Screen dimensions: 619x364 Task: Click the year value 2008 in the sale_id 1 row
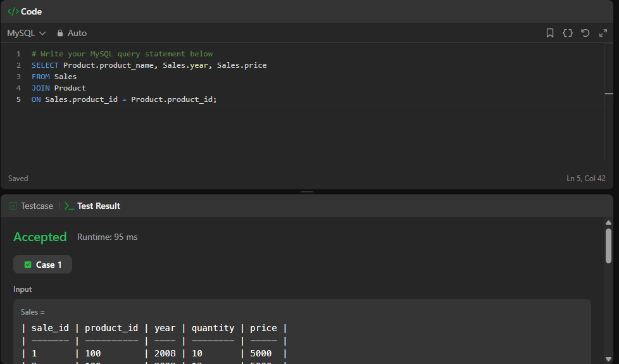point(165,353)
